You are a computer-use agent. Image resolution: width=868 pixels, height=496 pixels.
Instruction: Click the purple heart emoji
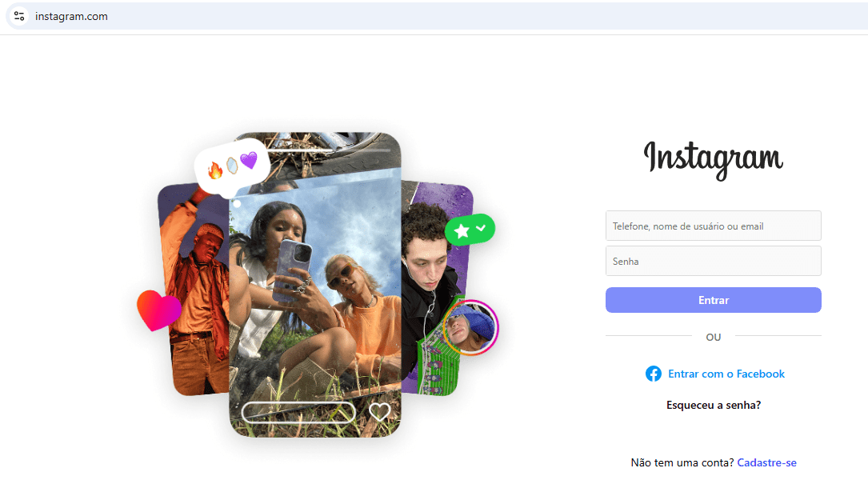249,160
